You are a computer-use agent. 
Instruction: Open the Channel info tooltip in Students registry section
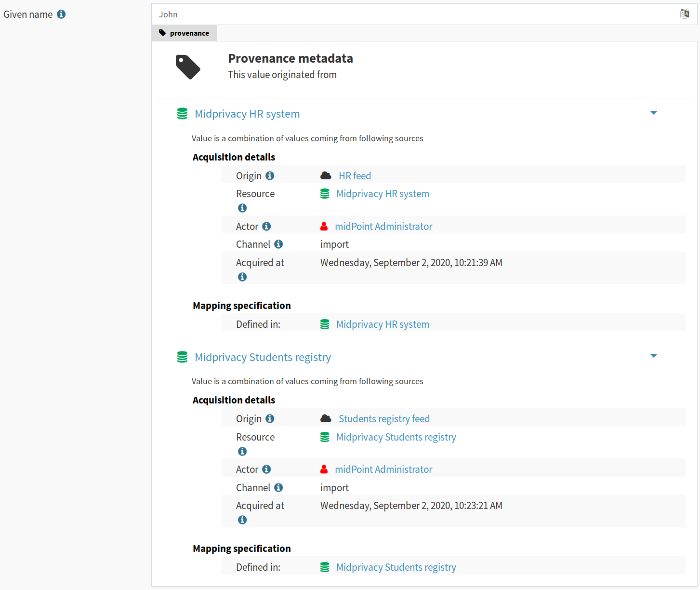278,487
